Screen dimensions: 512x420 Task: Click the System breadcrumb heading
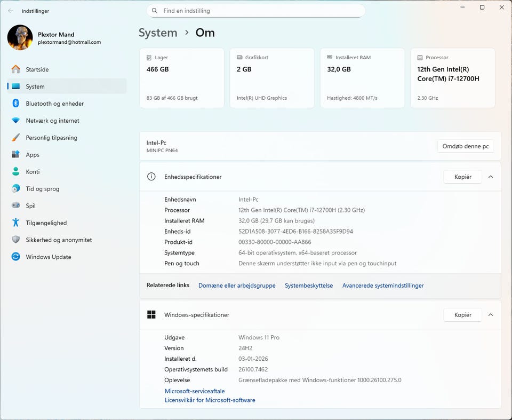tap(158, 33)
